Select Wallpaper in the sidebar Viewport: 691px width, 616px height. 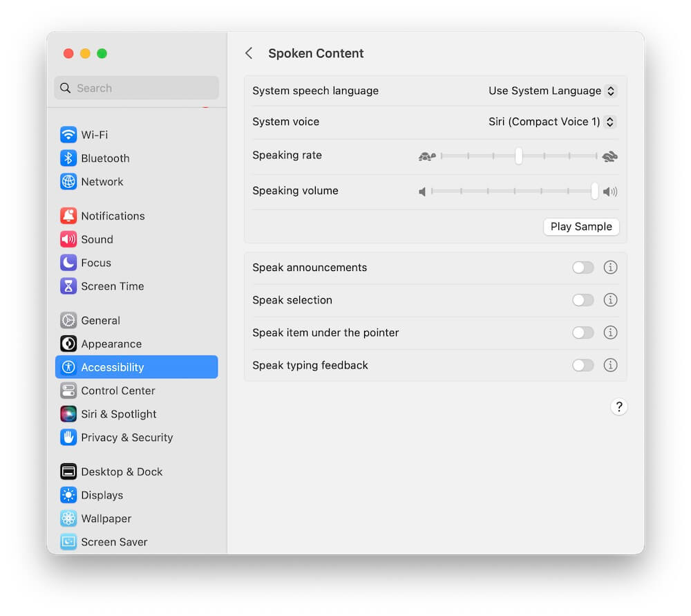(137, 518)
